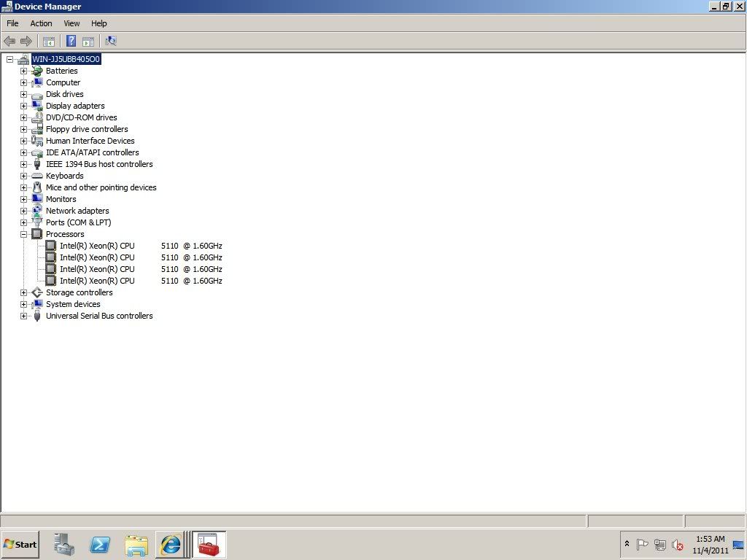Select the Floppy drive controllers label
747x560 pixels.
[x=87, y=129]
